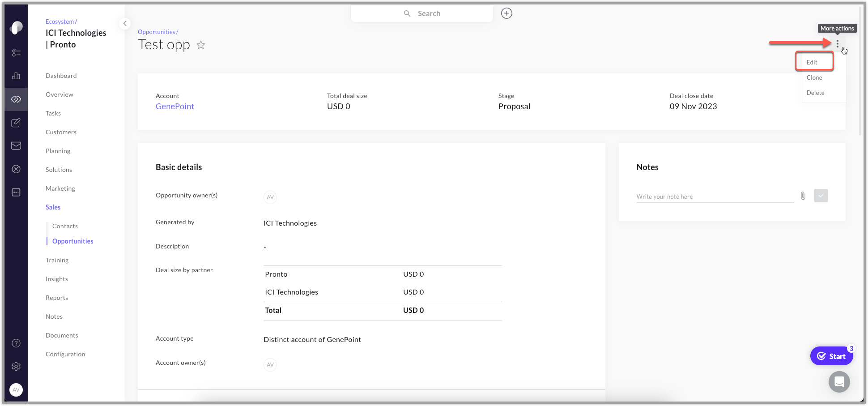868x406 pixels.
Task: Click the Account owner AV avatar
Action: pos(270,365)
